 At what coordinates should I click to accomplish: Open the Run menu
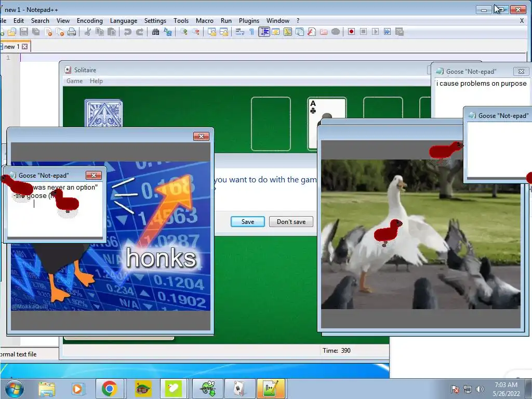(226, 21)
